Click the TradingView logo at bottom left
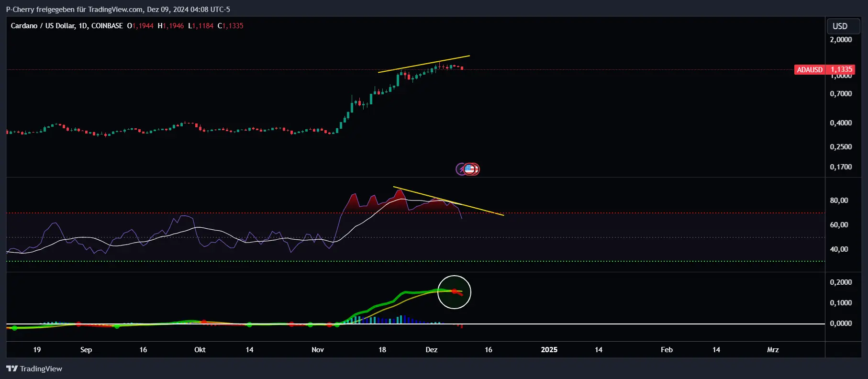 (x=34, y=368)
